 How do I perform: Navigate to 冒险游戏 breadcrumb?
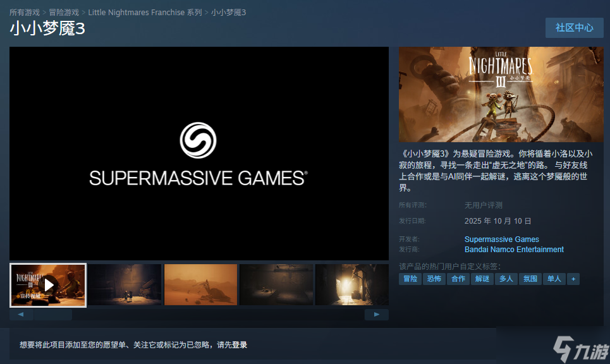click(x=64, y=13)
